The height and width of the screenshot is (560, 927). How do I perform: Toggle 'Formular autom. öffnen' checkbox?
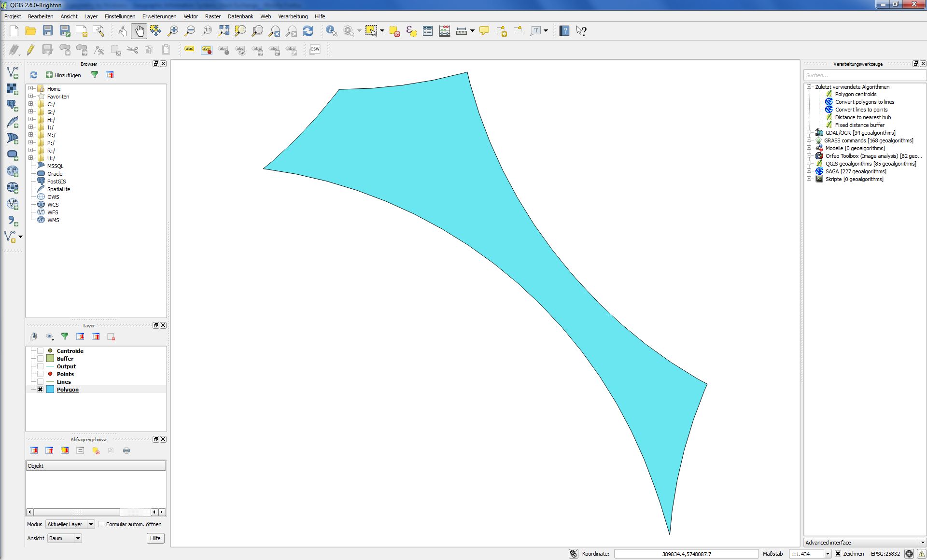[x=101, y=524]
